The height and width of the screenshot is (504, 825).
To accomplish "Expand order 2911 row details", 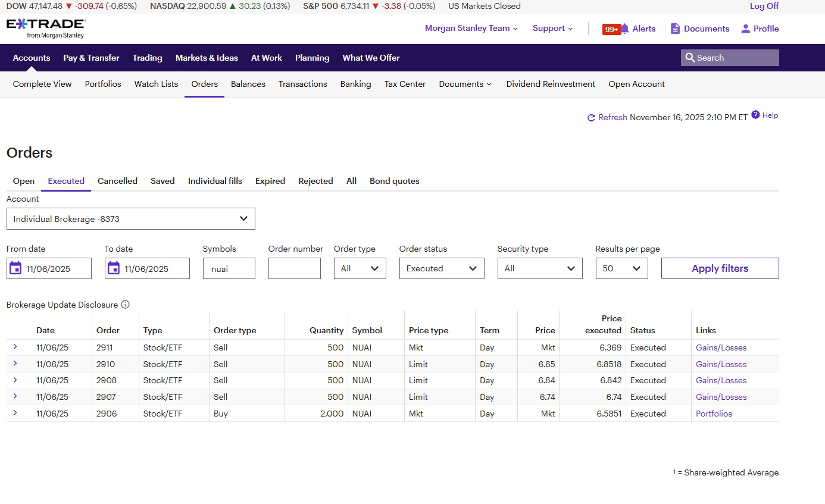I will [x=15, y=347].
